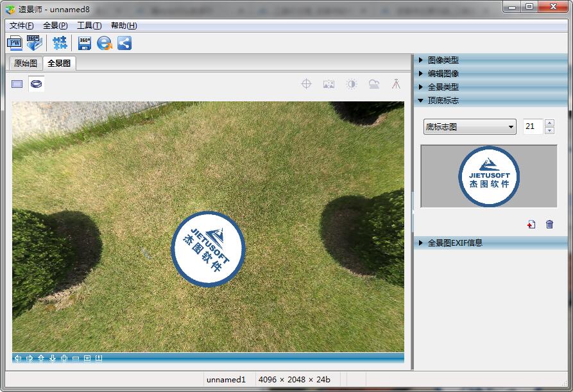
Task: Collapse the 顶底标志 section
Action: 491,101
